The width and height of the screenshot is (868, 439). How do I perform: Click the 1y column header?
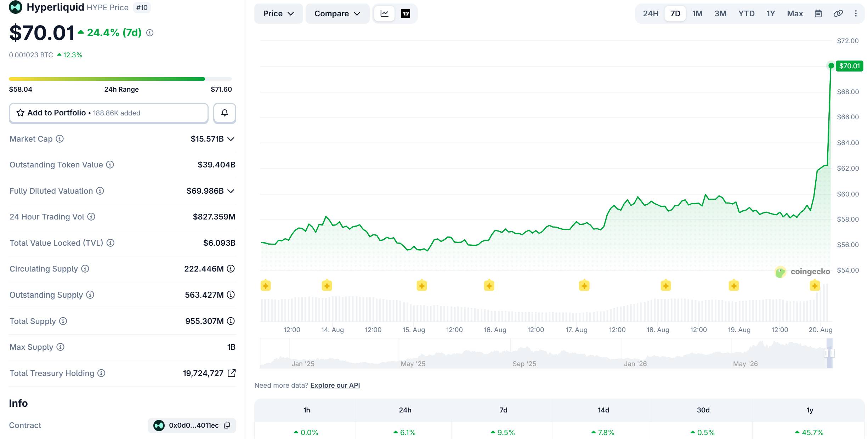[810, 410]
